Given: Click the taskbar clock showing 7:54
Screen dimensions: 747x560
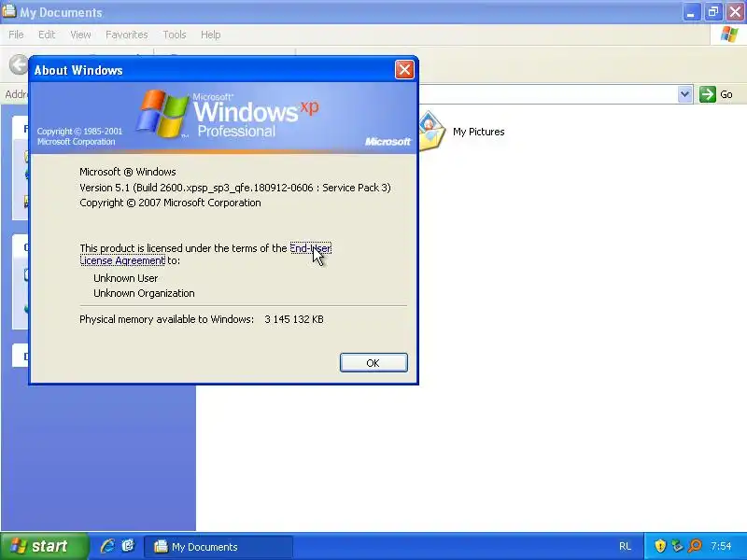Looking at the screenshot, I should 721,546.
